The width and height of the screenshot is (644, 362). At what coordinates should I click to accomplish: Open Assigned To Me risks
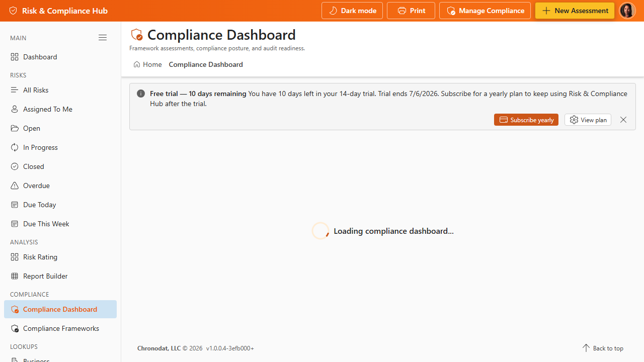pyautogui.click(x=60, y=109)
